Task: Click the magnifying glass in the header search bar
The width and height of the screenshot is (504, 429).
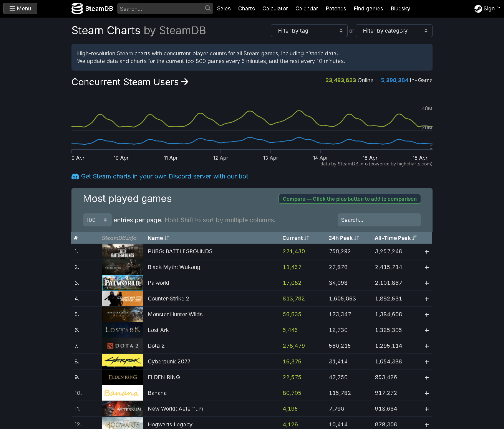Action: (x=207, y=8)
